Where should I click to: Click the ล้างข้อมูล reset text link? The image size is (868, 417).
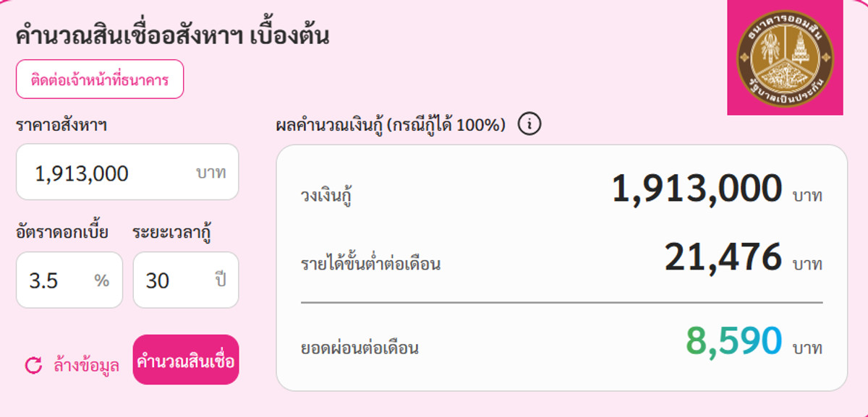coord(86,365)
